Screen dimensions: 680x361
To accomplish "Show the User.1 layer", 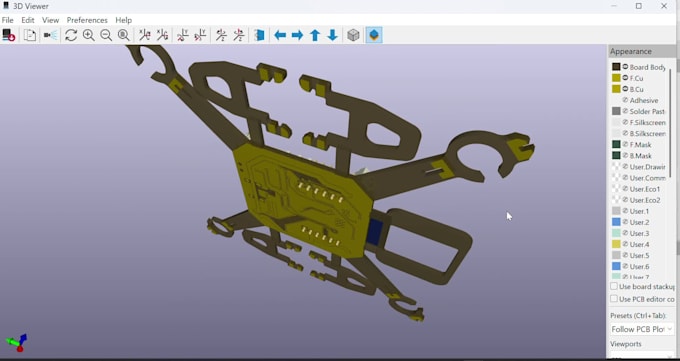I will pos(625,211).
